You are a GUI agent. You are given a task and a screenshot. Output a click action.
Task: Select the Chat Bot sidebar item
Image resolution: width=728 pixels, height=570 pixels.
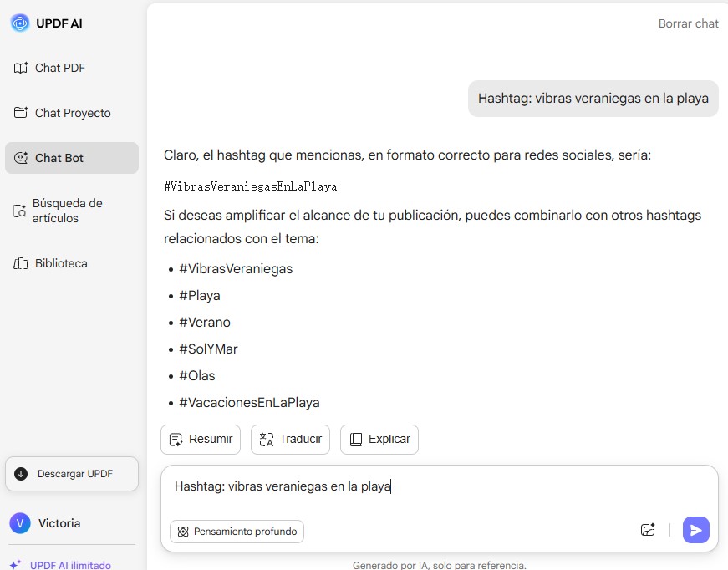(x=72, y=158)
